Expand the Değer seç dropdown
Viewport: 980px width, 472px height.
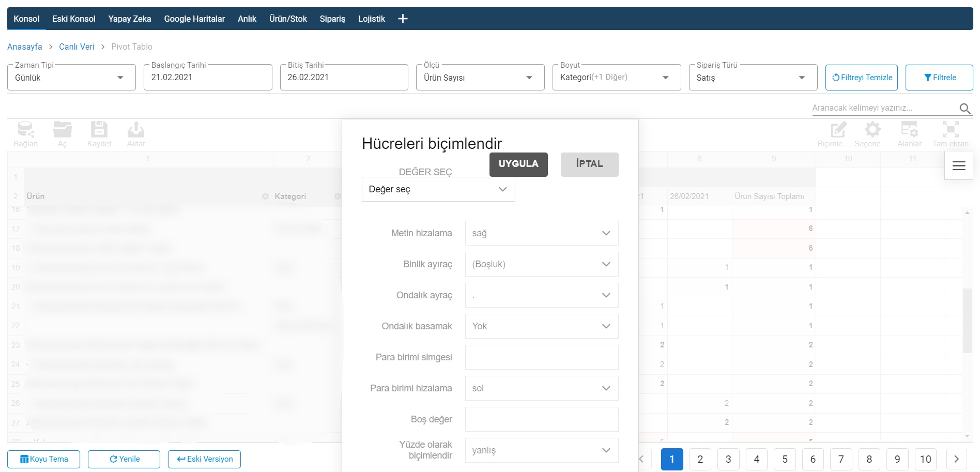[438, 189]
